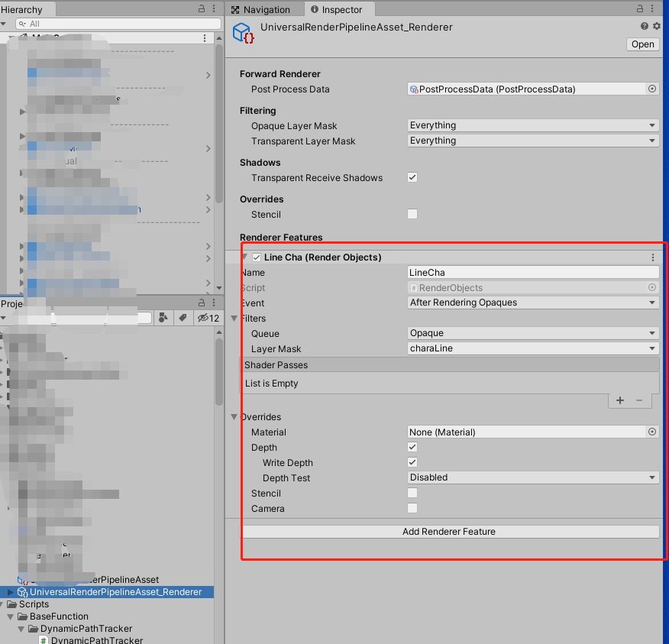Click the object picker for Post Process Data

tap(652, 89)
